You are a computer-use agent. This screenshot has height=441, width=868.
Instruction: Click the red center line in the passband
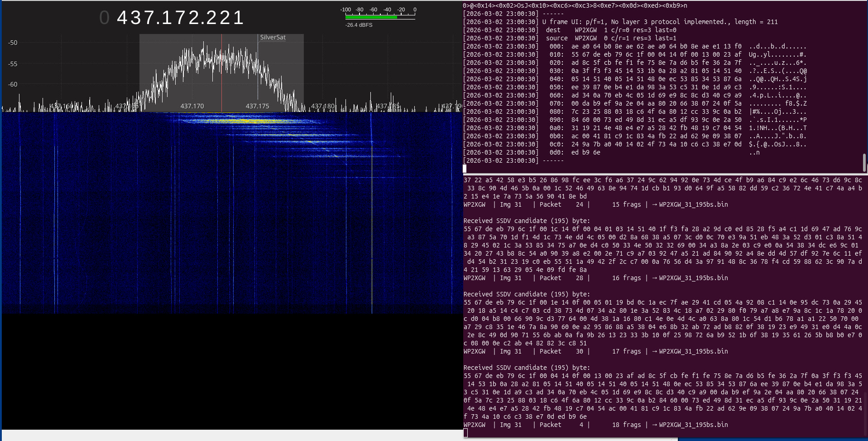221,73
